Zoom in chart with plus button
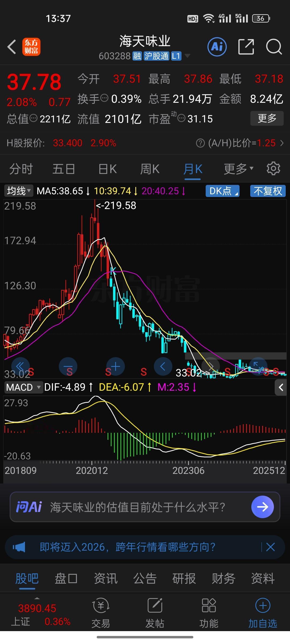The width and height of the screenshot is (290, 644). click(x=115, y=367)
